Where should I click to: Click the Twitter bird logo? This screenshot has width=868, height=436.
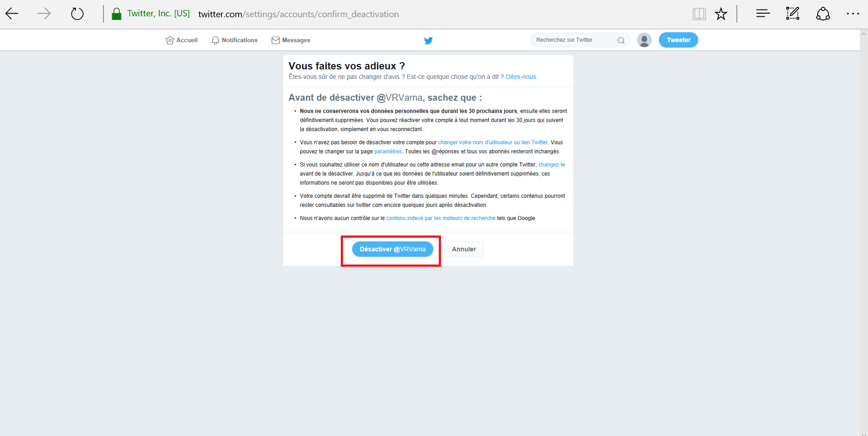[428, 40]
